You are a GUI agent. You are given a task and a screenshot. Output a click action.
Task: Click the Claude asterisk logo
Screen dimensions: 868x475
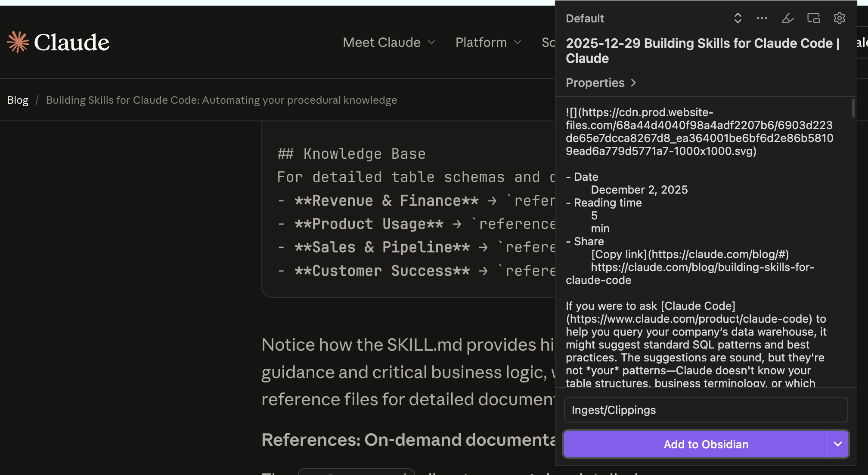[x=17, y=41]
